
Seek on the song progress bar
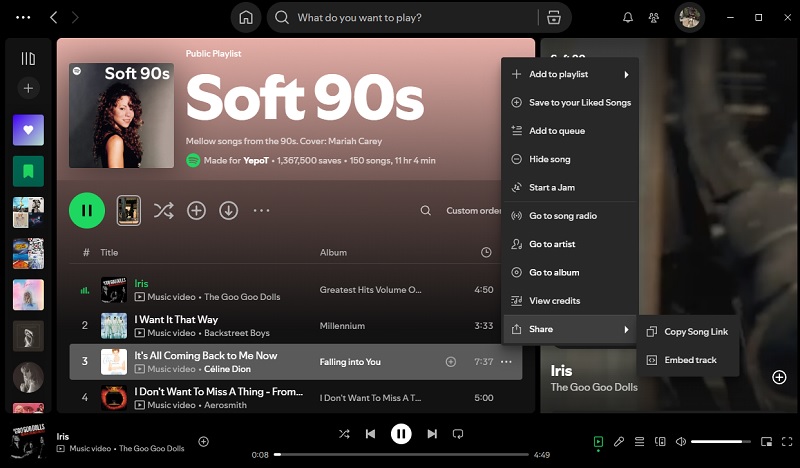pos(401,454)
